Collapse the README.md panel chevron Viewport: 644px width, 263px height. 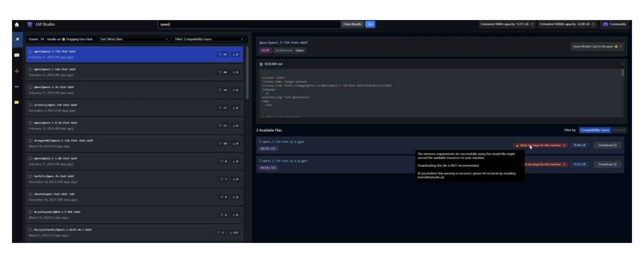(x=622, y=64)
